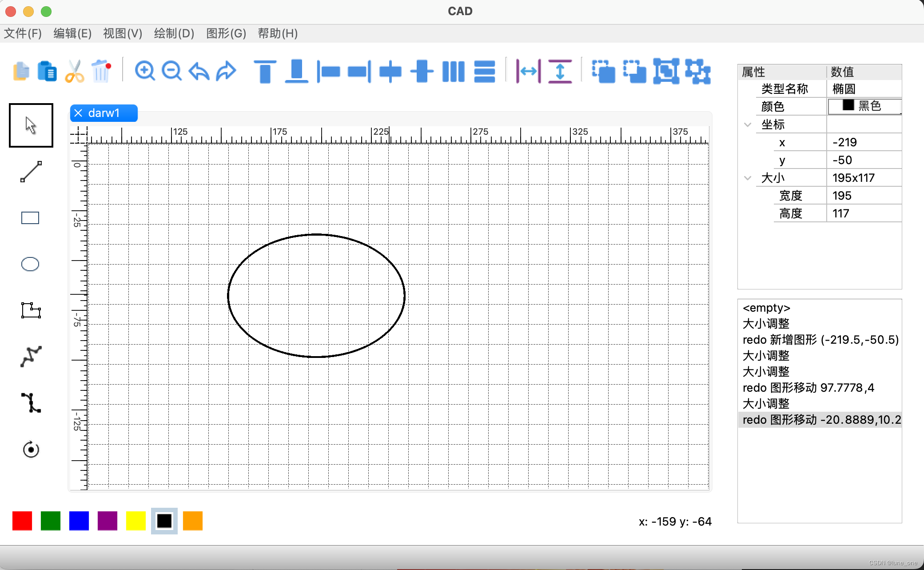Select the arrow selection tool

30,125
